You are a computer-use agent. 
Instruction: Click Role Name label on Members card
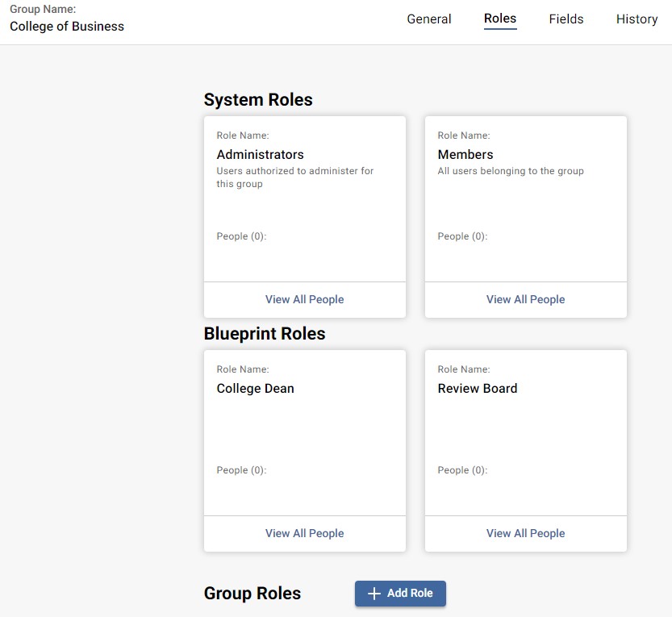pyautogui.click(x=462, y=135)
